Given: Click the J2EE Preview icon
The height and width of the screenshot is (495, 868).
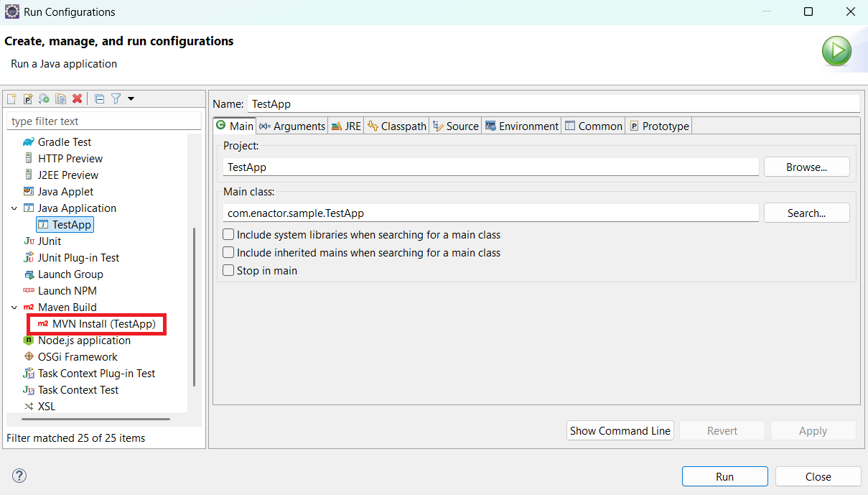Looking at the screenshot, I should [29, 175].
